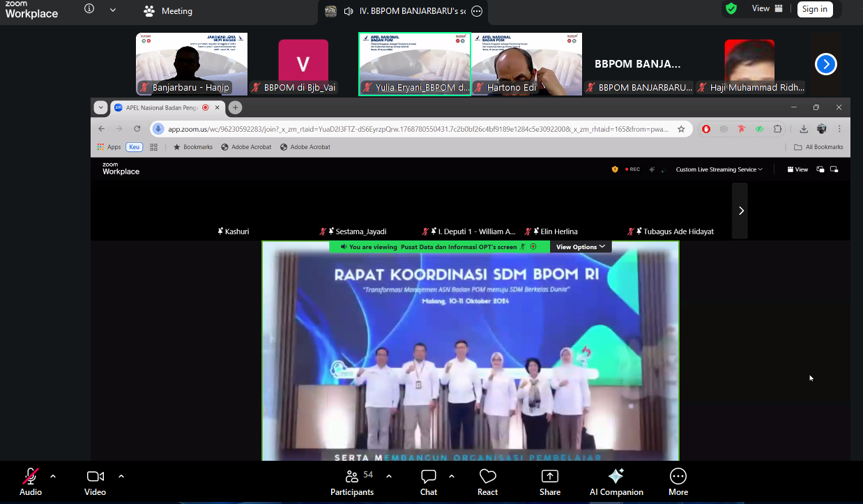Click the meeting info icon
Screen dimensions: 863x504
[89, 9]
